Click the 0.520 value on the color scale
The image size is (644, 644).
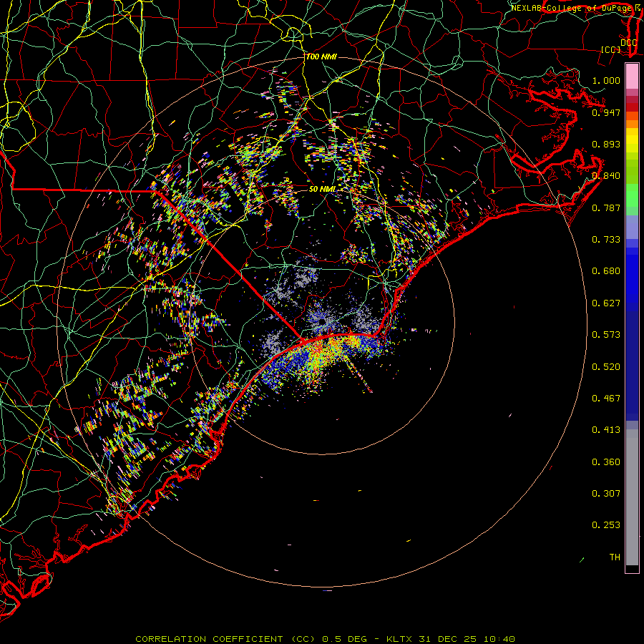click(x=606, y=367)
